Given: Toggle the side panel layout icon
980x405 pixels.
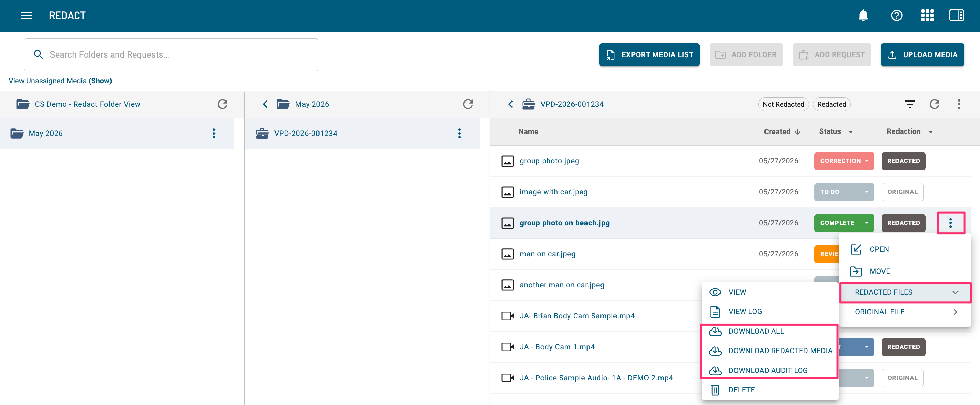Looking at the screenshot, I should click(x=956, y=16).
